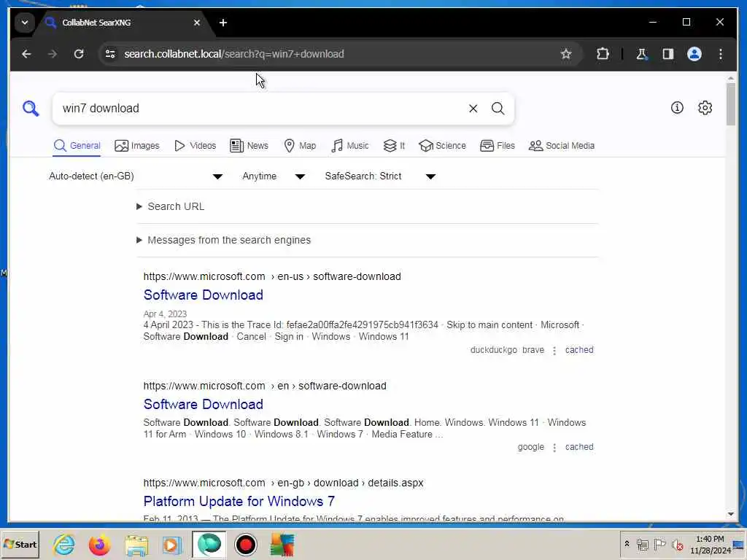Click the muted volume tray icon
The width and height of the screenshot is (747, 560).
677,544
